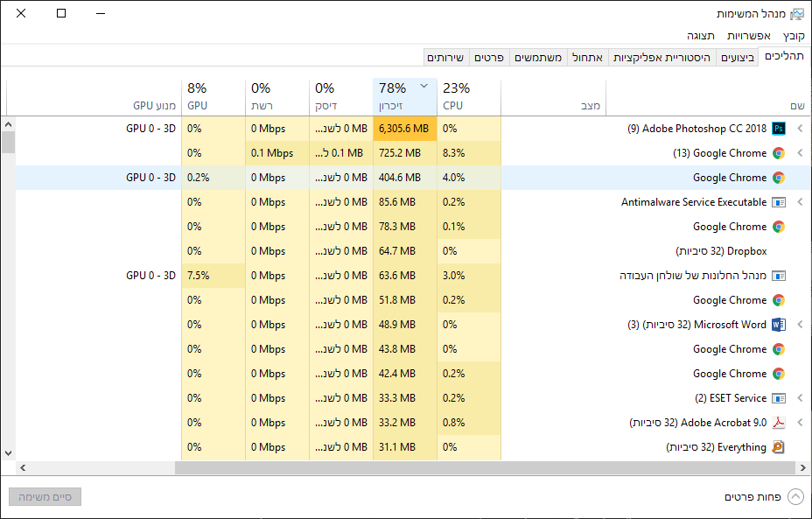Click the סיים משימה (End task) button
This screenshot has width=812, height=519.
(45, 497)
